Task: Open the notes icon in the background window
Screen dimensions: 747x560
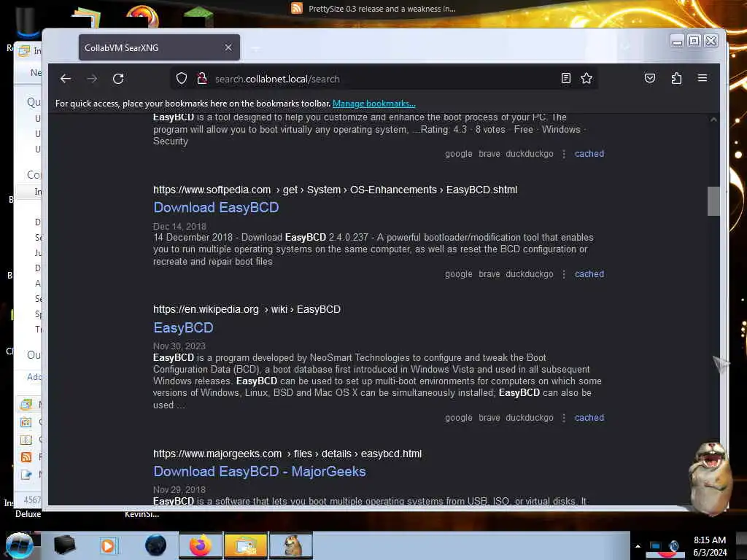Action: (x=26, y=474)
